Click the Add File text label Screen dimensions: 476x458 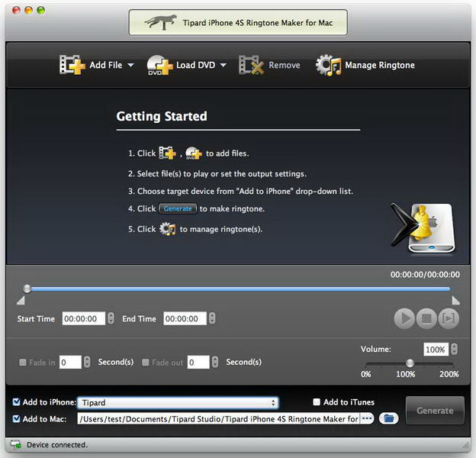pos(105,65)
